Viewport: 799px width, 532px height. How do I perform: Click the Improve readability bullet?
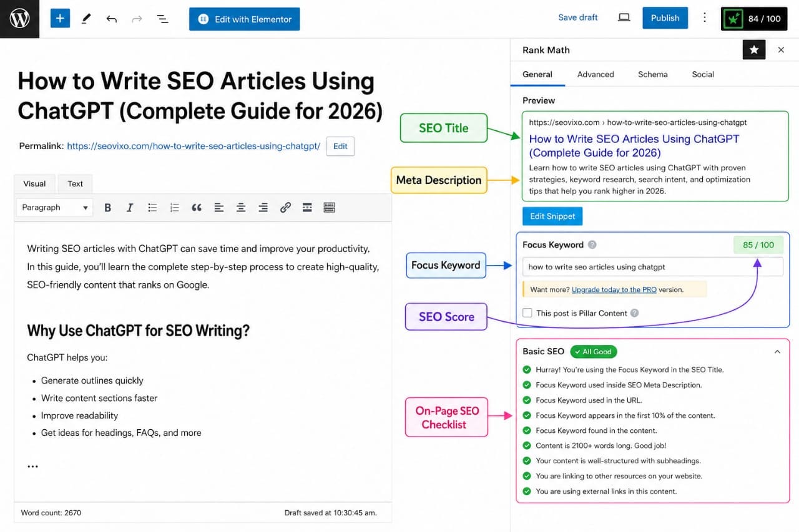pyautogui.click(x=79, y=415)
